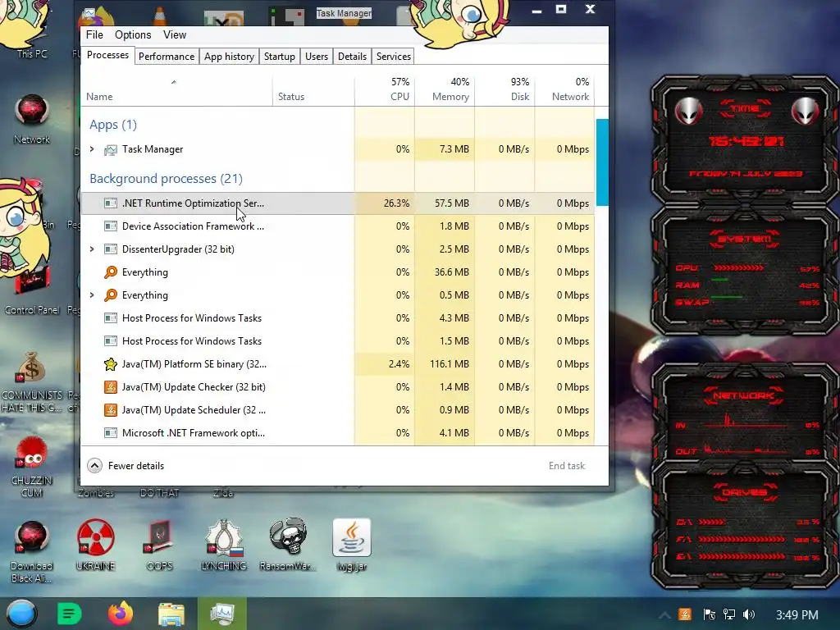Select the 'Device Association Framework' process row
Viewport: 840px width, 630px height.
[x=337, y=226]
